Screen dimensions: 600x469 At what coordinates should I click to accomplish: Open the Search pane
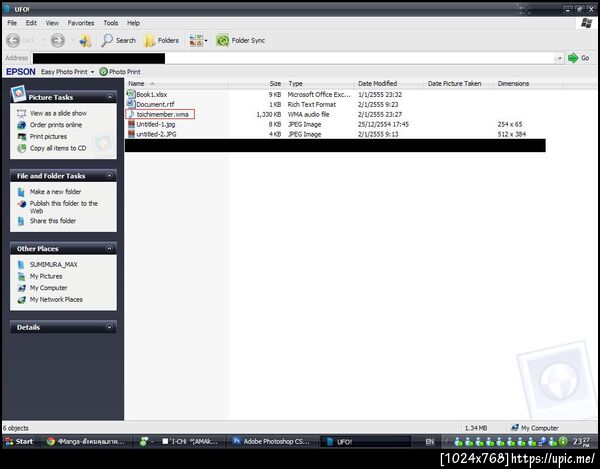click(118, 40)
